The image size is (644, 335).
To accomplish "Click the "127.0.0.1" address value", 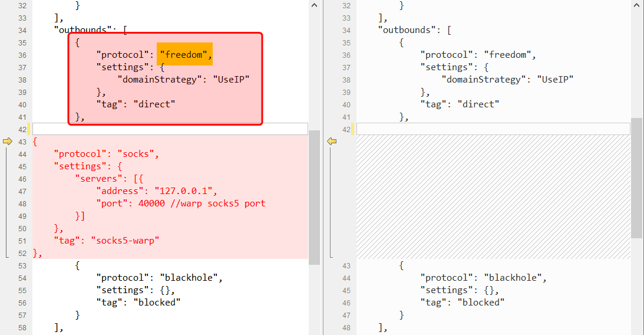I will pos(186,191).
